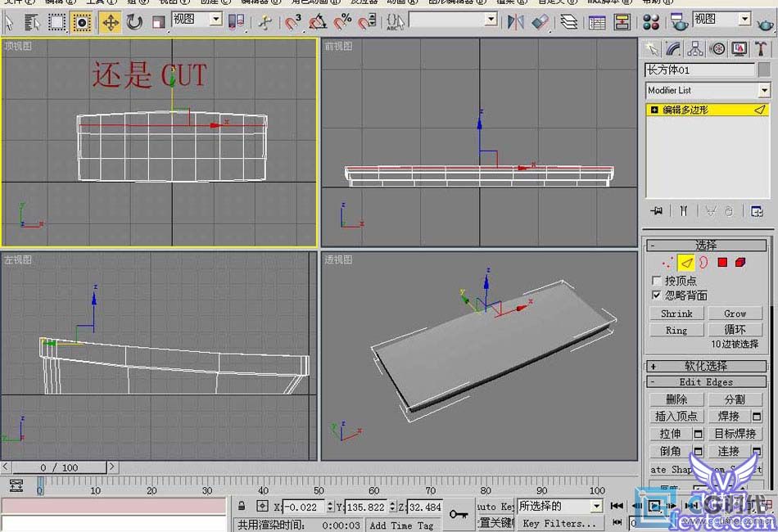Activate the Select and Scale tool
This screenshot has height=532, width=778.
pyautogui.click(x=158, y=22)
